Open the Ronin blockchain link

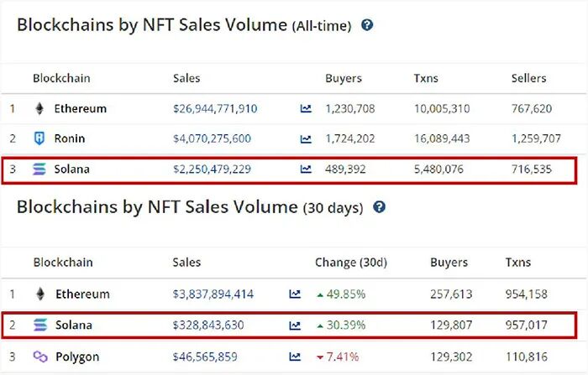69,139
